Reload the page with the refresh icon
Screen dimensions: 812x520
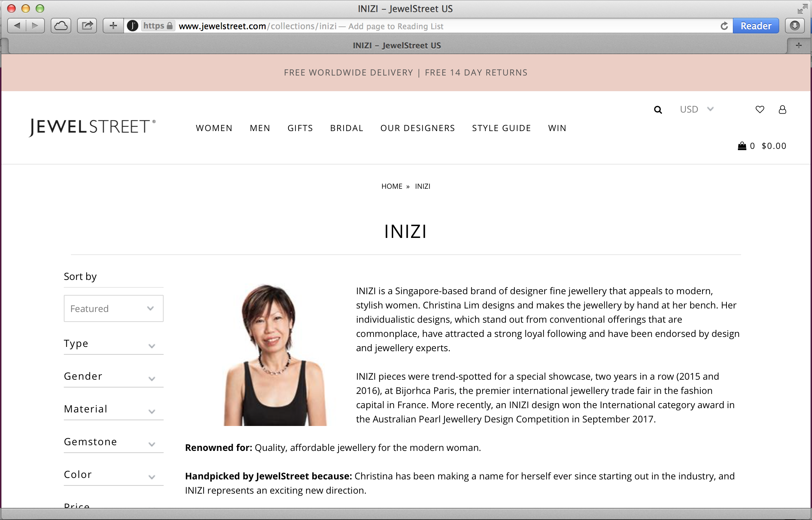[x=724, y=26]
